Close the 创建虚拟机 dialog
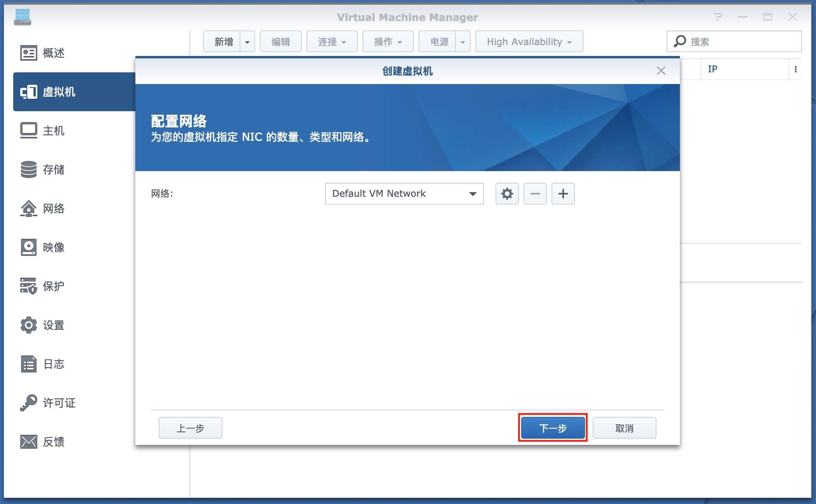Viewport: 816px width, 504px height. click(661, 71)
